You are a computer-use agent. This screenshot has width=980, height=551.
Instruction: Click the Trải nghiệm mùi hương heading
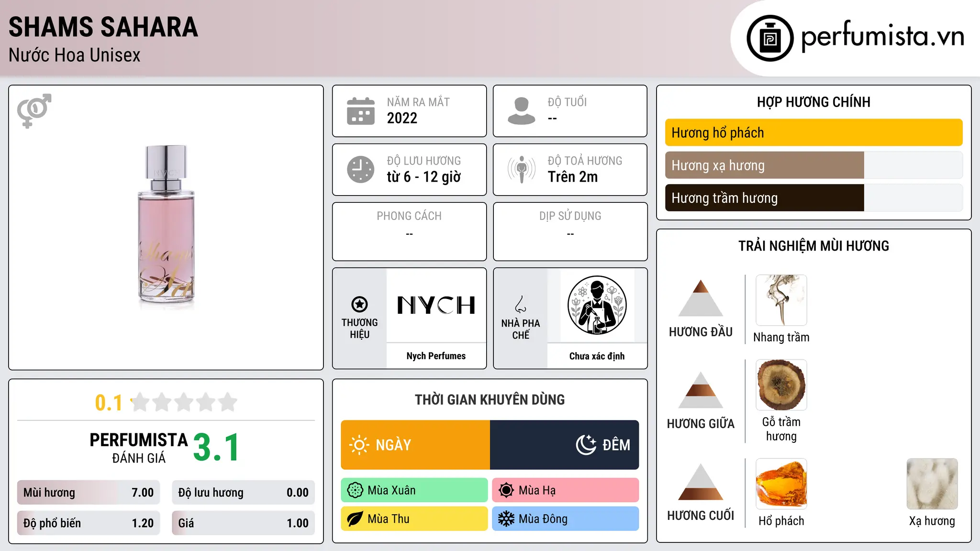pos(813,246)
